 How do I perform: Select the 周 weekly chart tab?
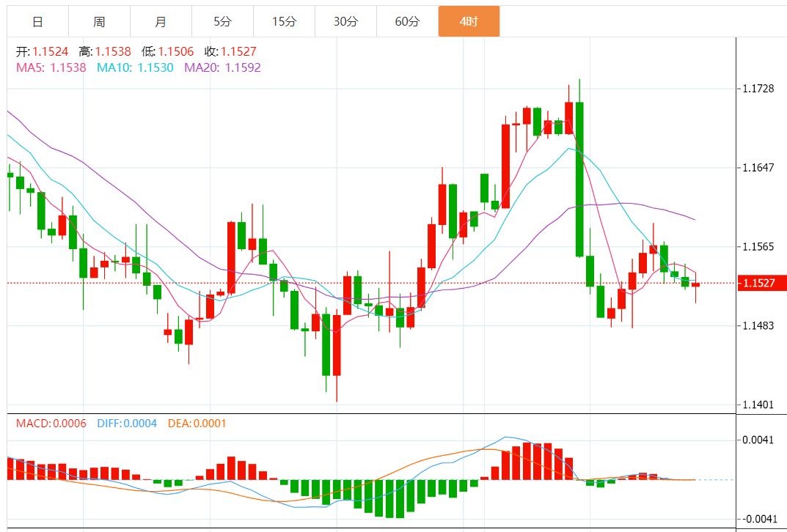click(99, 21)
